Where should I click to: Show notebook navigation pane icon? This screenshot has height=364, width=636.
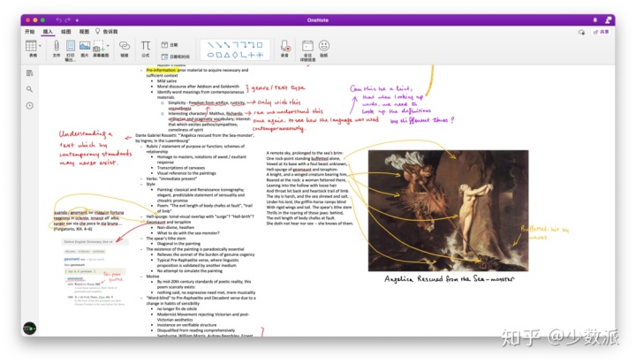click(30, 73)
